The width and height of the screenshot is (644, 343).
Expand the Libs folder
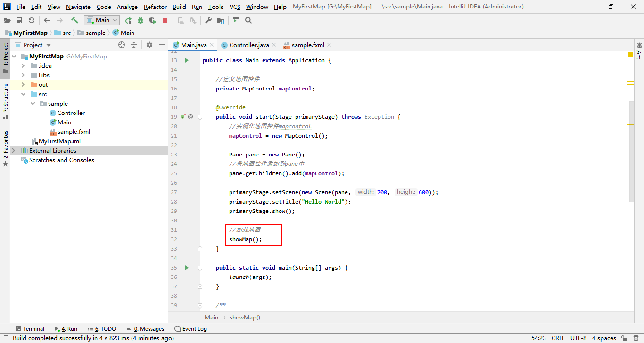(x=23, y=75)
